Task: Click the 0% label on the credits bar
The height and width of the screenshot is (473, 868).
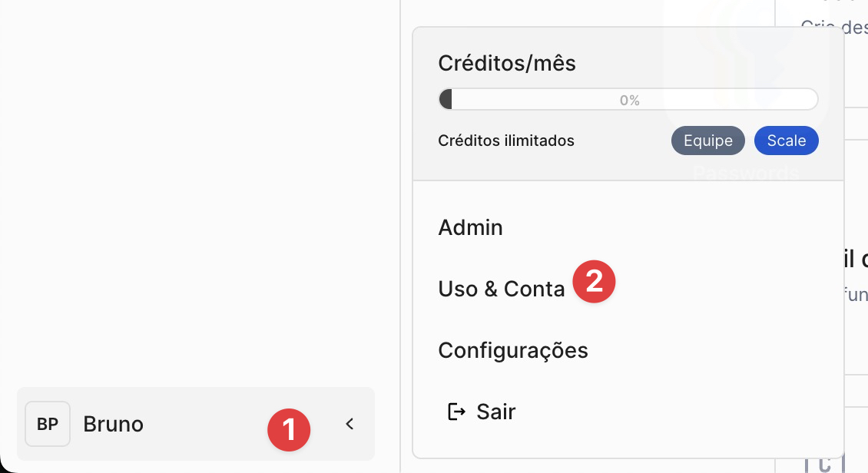Action: click(x=630, y=101)
